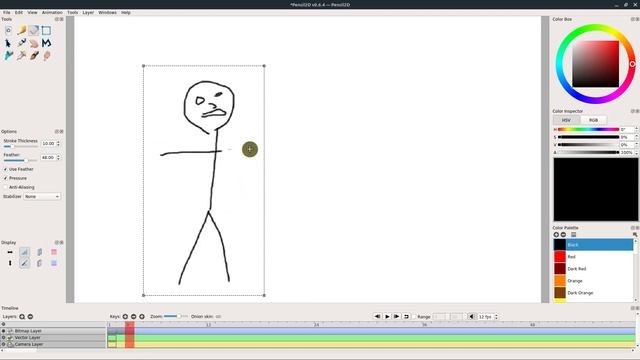The height and width of the screenshot is (360, 640).
Task: Select the Pen tool
Action: click(22, 42)
